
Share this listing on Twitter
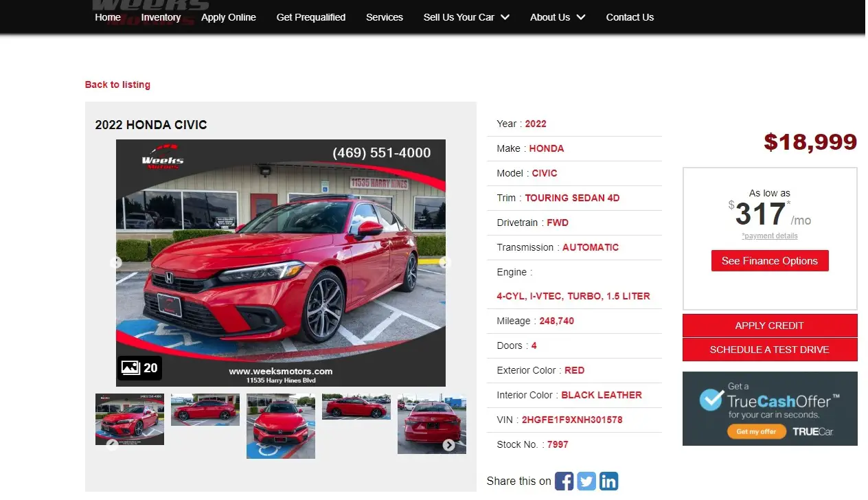(x=586, y=481)
